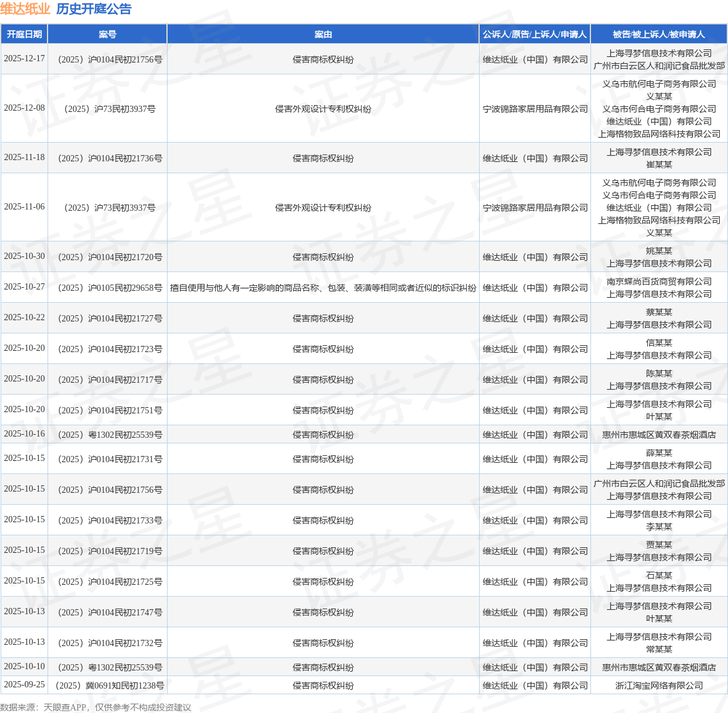Click case number 沪0105民初29658号
728x713 pixels.
pos(109,288)
